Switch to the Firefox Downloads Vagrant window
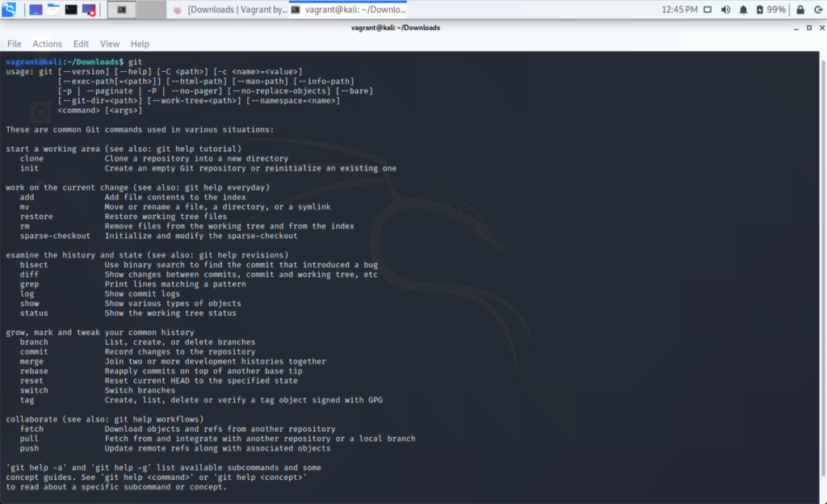The height and width of the screenshot is (504, 827). (228, 10)
